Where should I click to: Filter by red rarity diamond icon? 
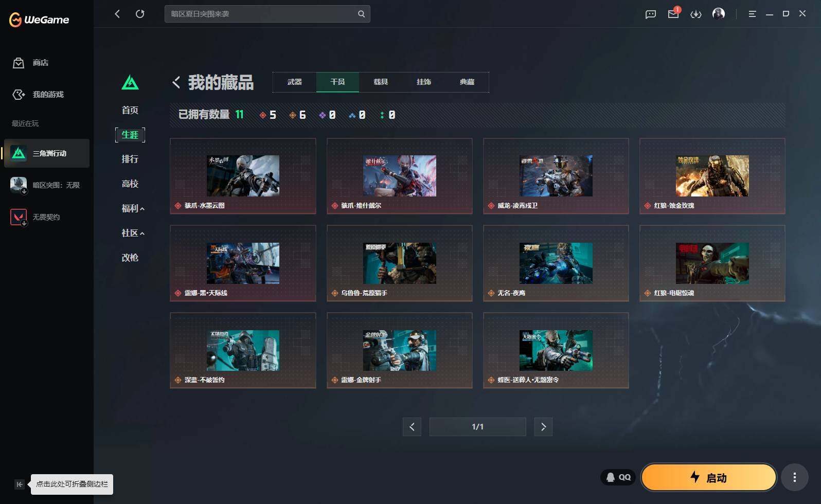click(x=263, y=115)
